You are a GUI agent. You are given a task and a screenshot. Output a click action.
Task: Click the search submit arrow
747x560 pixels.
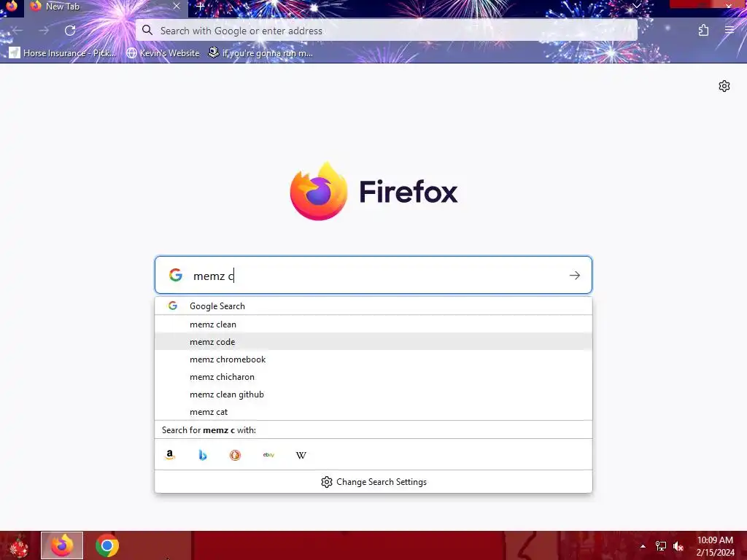(x=575, y=275)
